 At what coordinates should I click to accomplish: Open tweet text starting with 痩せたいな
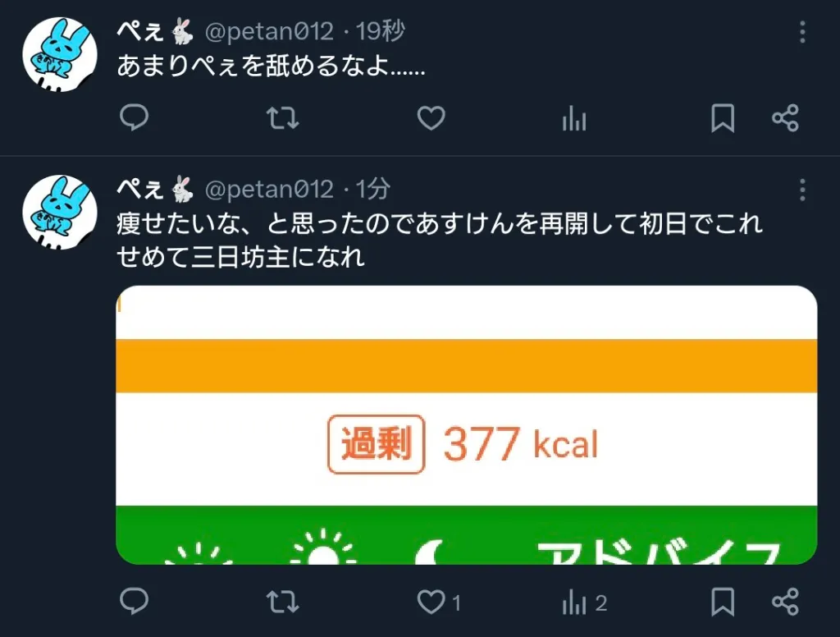(x=440, y=240)
